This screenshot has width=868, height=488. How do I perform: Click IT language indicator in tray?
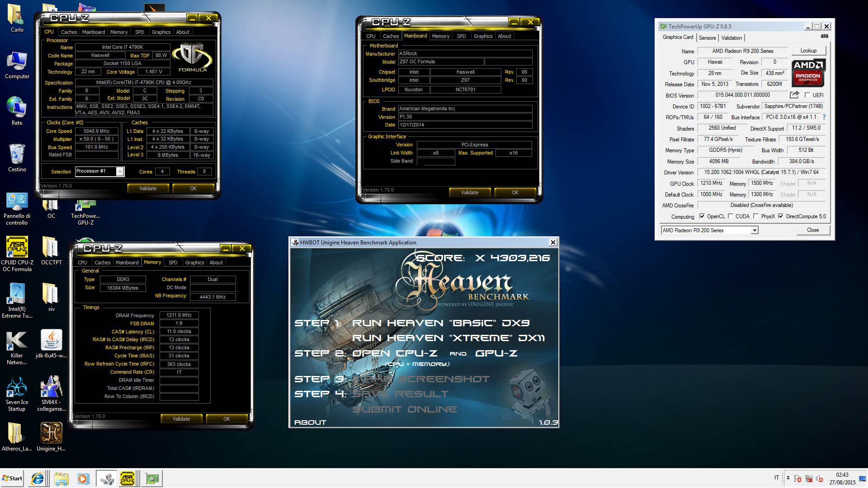(777, 478)
